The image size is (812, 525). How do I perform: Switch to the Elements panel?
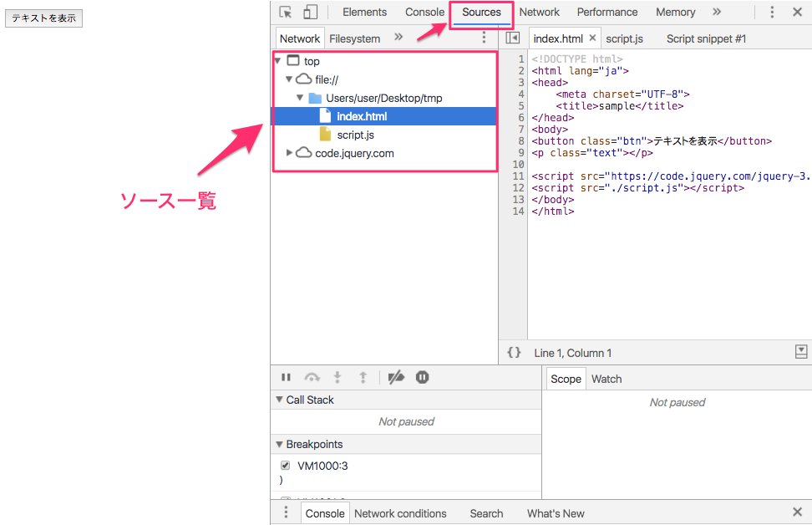click(x=364, y=12)
